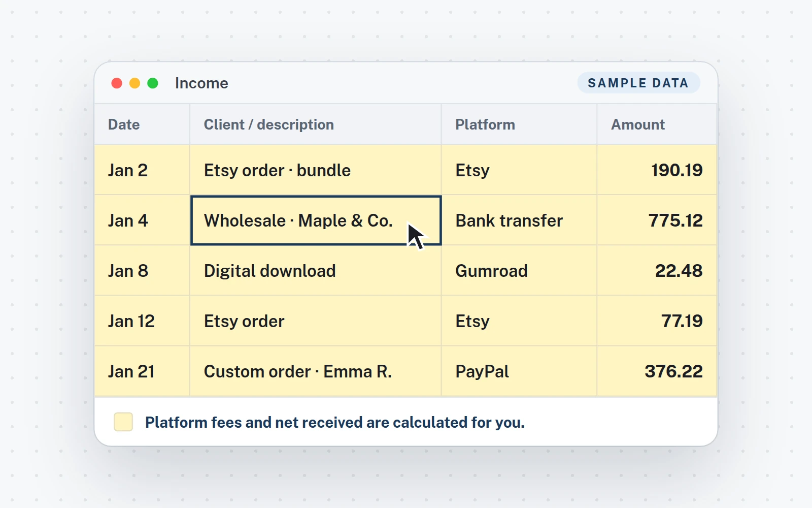The width and height of the screenshot is (812, 508).
Task: Click the 'Custom order · Emma R.' cell
Action: (x=316, y=371)
